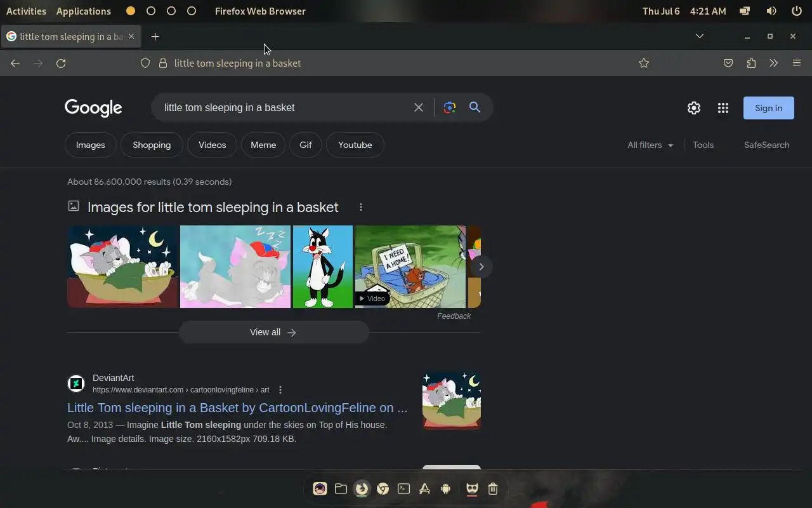Filter results by Images
Viewport: 812px width, 508px height.
tap(90, 145)
